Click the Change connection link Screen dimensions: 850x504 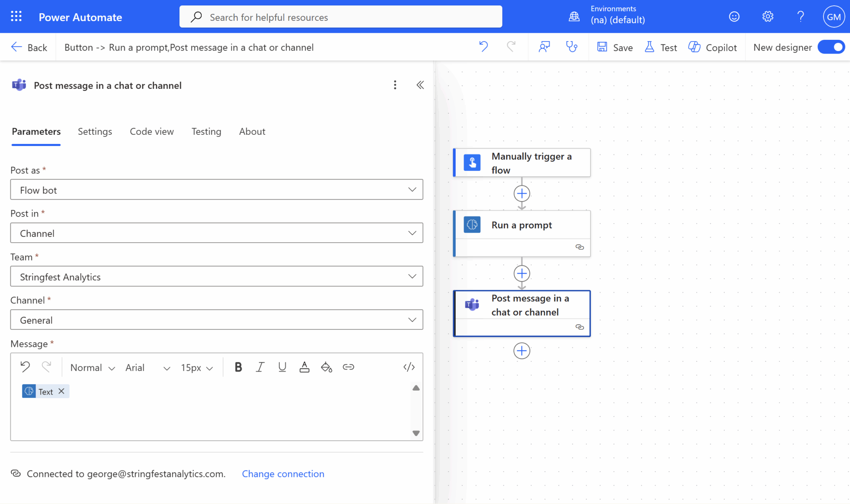pos(283,474)
